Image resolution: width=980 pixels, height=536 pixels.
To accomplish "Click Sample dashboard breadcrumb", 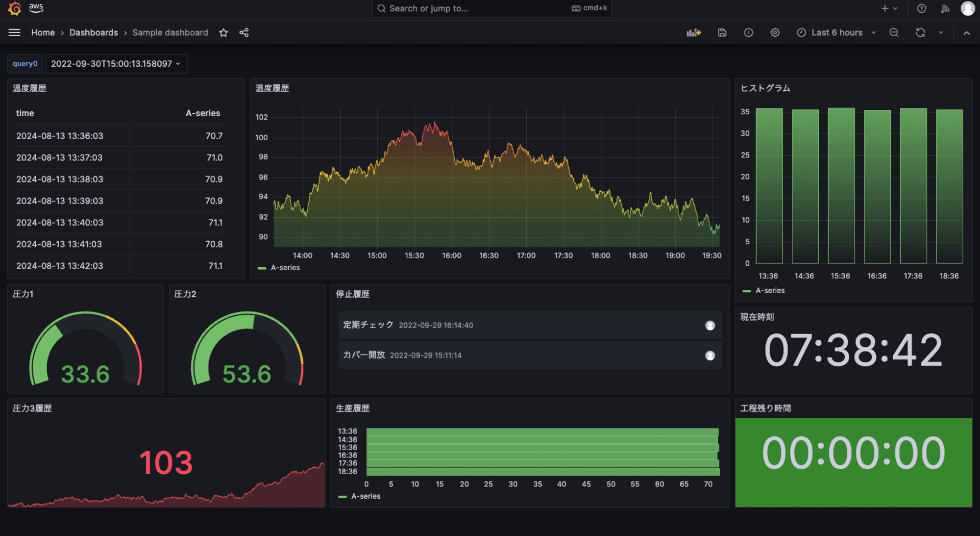I will pos(170,32).
